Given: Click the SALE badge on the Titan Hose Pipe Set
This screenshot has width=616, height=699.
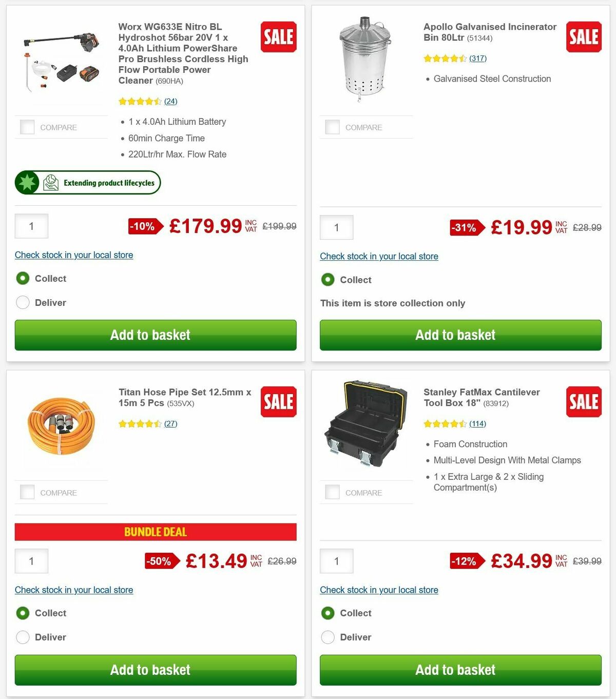Looking at the screenshot, I should coord(278,402).
